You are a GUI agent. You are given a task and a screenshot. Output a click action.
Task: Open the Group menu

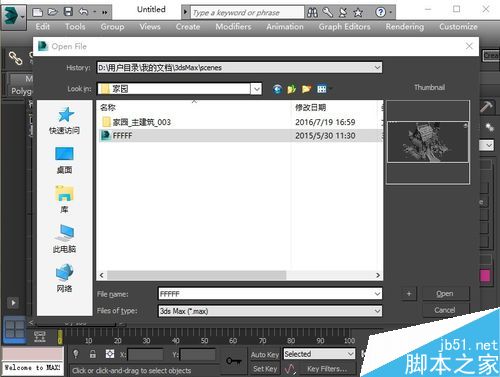(x=112, y=27)
